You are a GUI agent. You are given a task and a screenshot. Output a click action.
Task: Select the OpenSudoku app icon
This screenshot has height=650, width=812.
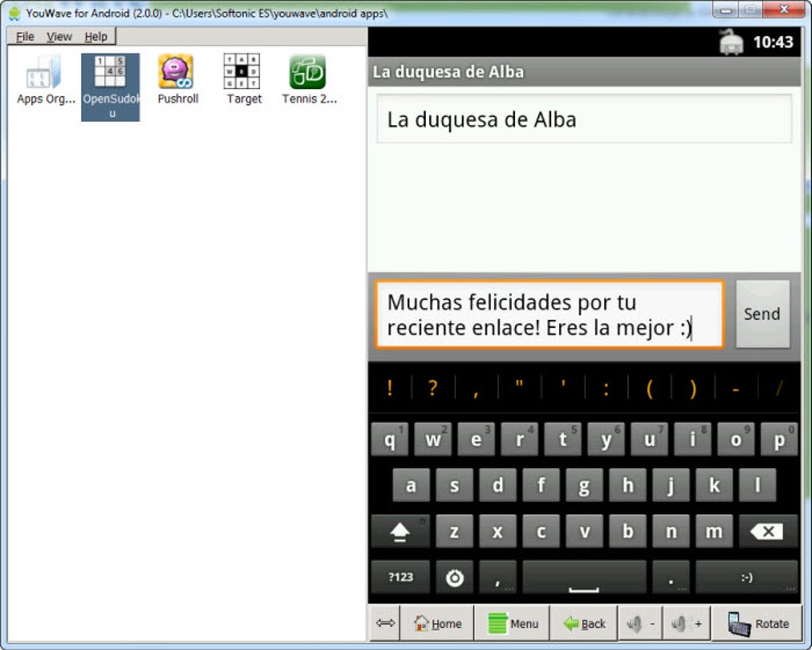point(111,87)
